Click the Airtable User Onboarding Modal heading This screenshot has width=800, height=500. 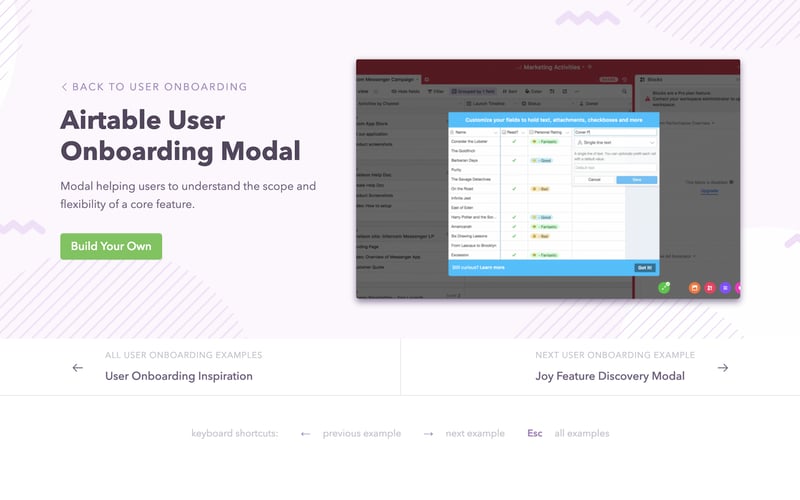181,136
